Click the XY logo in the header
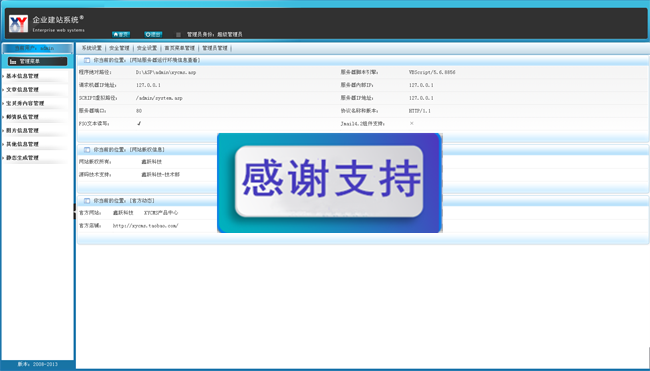 click(x=19, y=24)
